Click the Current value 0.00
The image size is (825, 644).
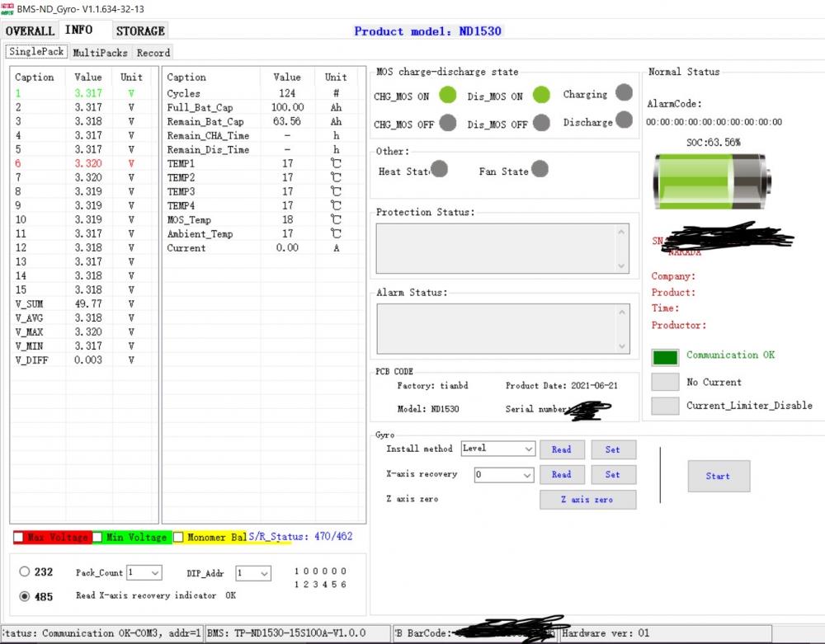point(287,247)
